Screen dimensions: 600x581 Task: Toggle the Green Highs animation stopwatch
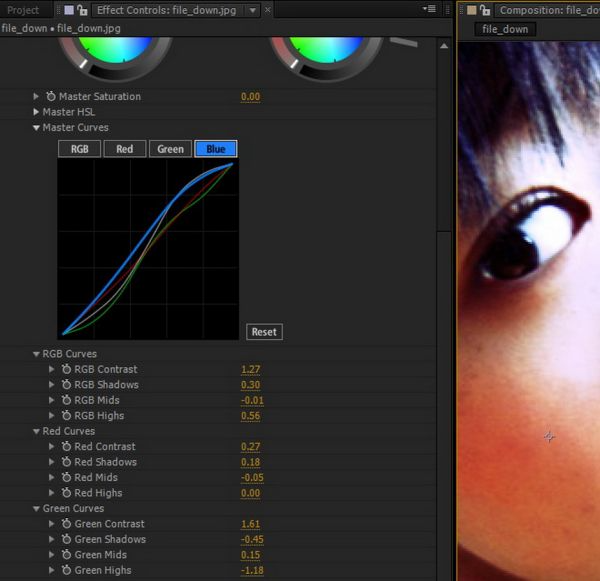coord(66,570)
